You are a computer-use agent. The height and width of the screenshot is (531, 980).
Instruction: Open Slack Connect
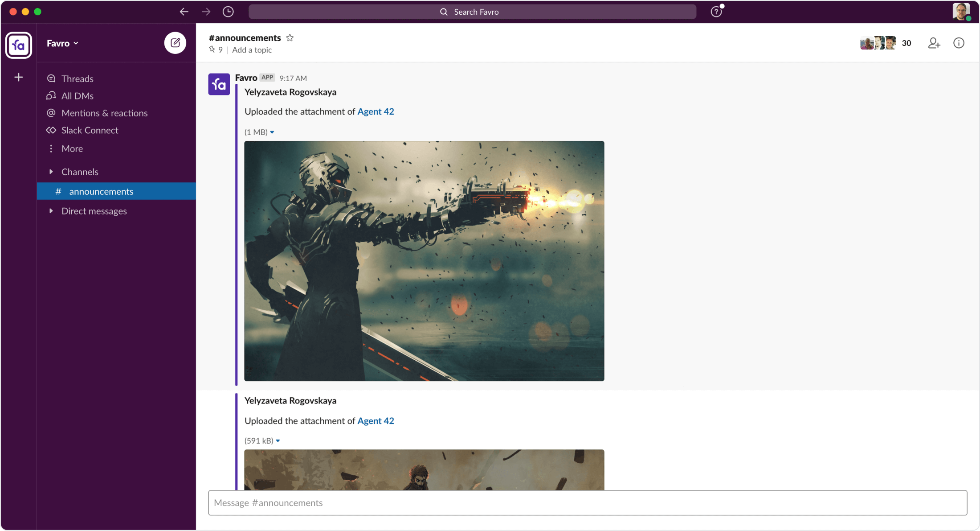90,130
